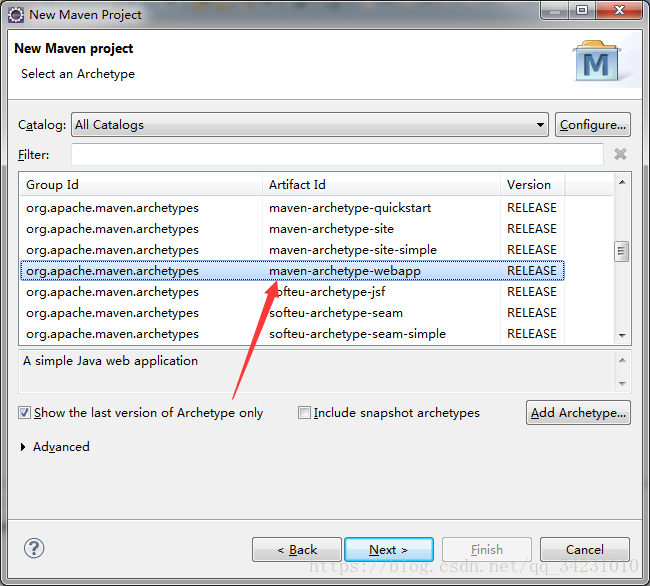The width and height of the screenshot is (650, 586).
Task: Click the archetype list scrollbar thumb
Action: pyautogui.click(x=621, y=251)
